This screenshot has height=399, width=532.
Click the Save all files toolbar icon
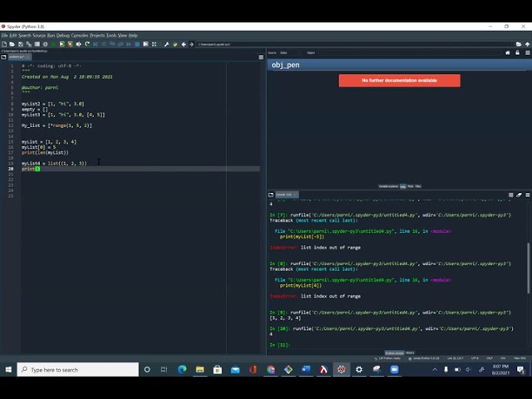point(29,44)
